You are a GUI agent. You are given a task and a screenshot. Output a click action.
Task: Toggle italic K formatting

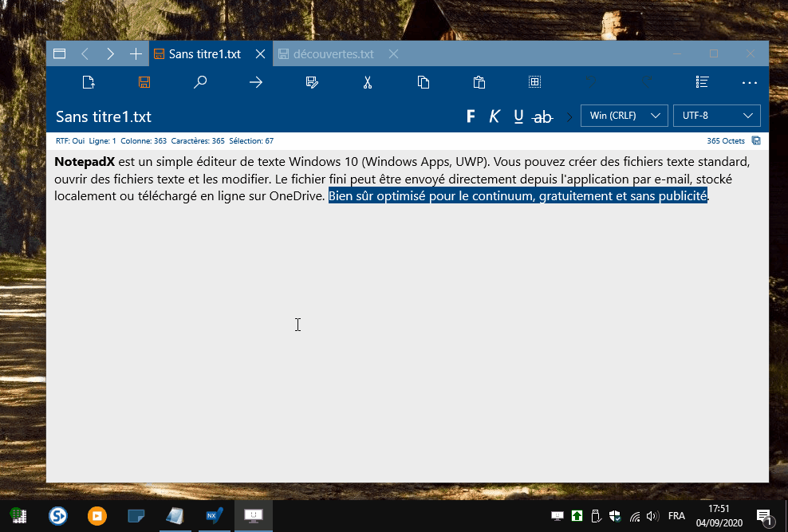494,116
